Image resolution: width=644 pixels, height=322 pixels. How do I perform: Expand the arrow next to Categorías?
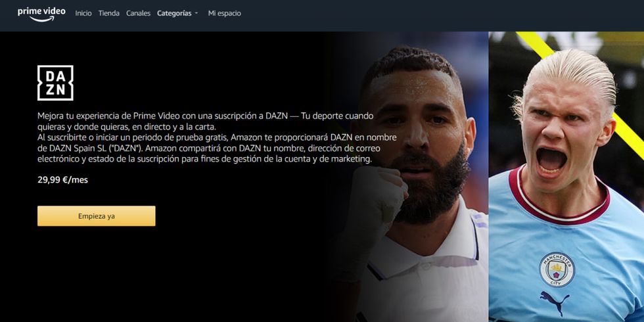tap(196, 13)
